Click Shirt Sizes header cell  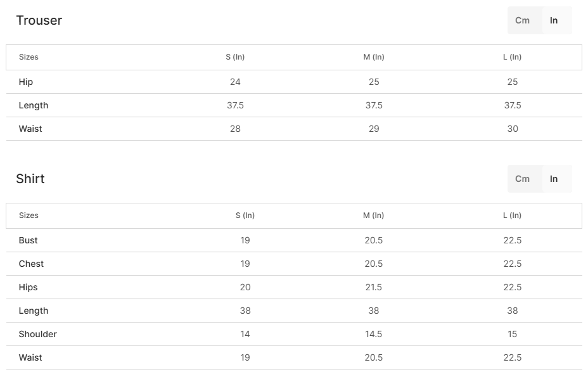click(29, 215)
